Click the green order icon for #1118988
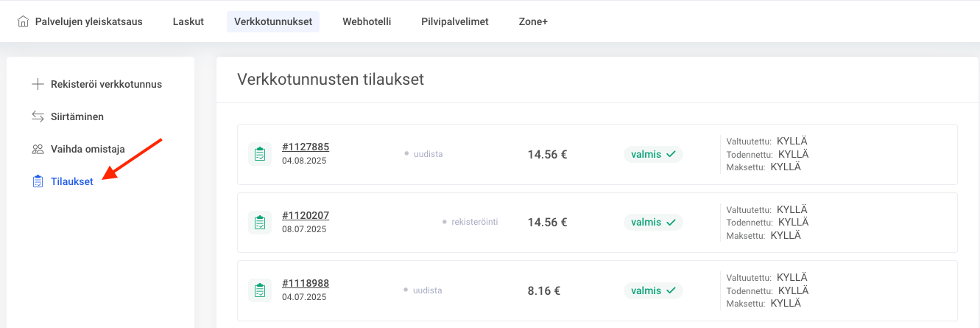This screenshot has height=328, width=980. pyautogui.click(x=260, y=290)
